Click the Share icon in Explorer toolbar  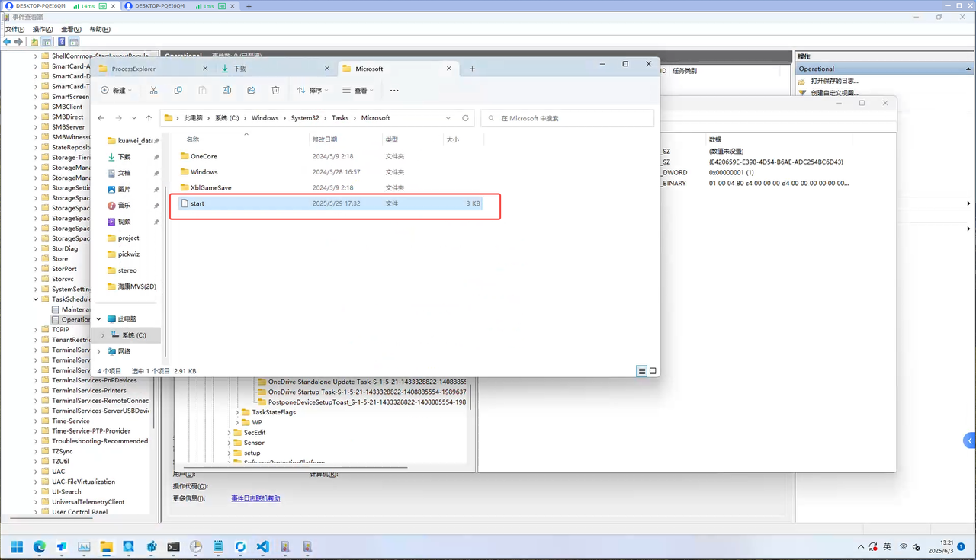click(251, 90)
